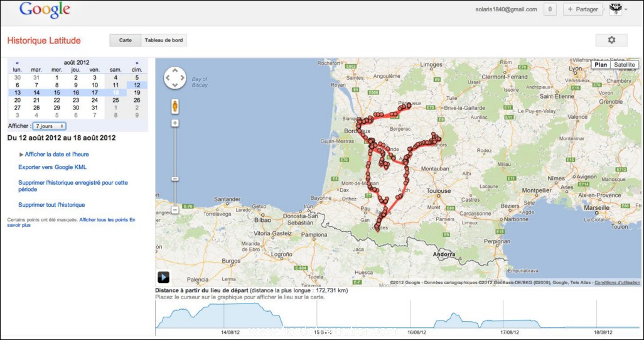This screenshot has height=340, width=644.
Task: Zoom out with the minus button
Action: pos(175,210)
